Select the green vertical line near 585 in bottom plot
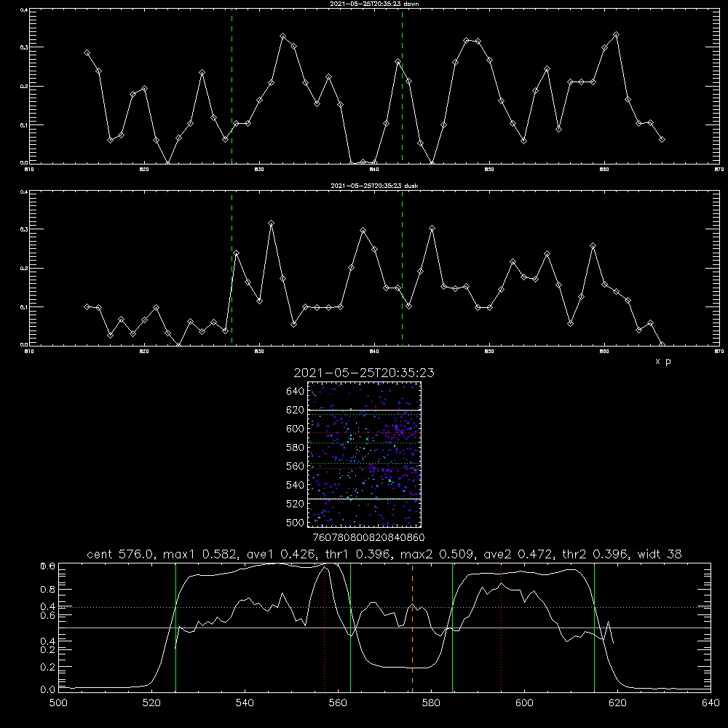This screenshot has width=728, height=728. click(x=452, y=627)
